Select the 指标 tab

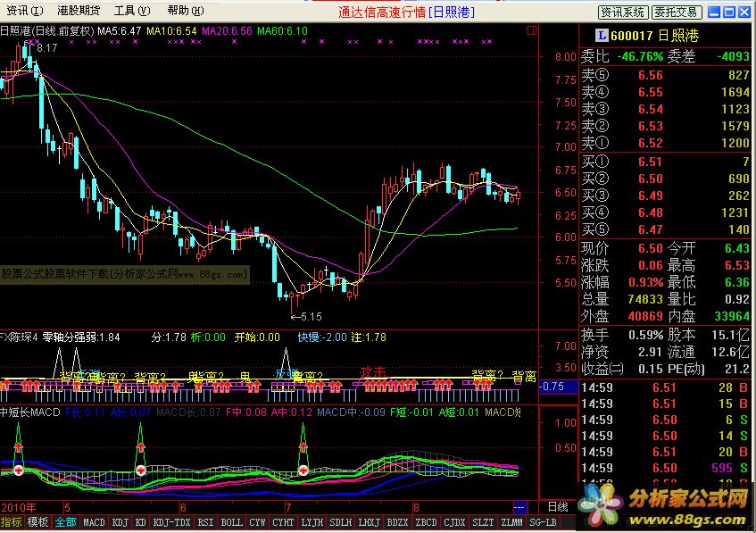[x=11, y=522]
